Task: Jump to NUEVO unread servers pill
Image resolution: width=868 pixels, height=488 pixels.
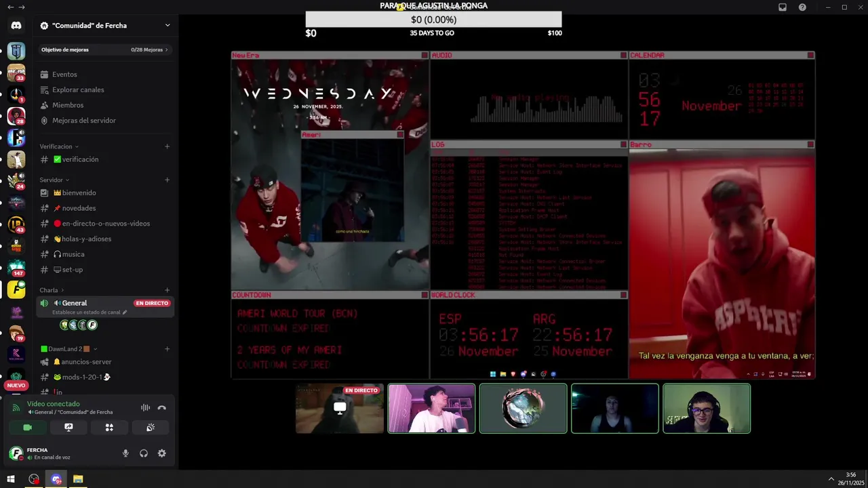Action: (16, 385)
